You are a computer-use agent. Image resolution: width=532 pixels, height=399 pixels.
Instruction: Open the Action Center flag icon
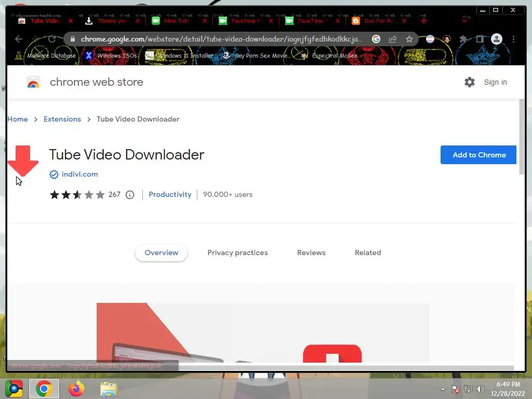click(455, 389)
